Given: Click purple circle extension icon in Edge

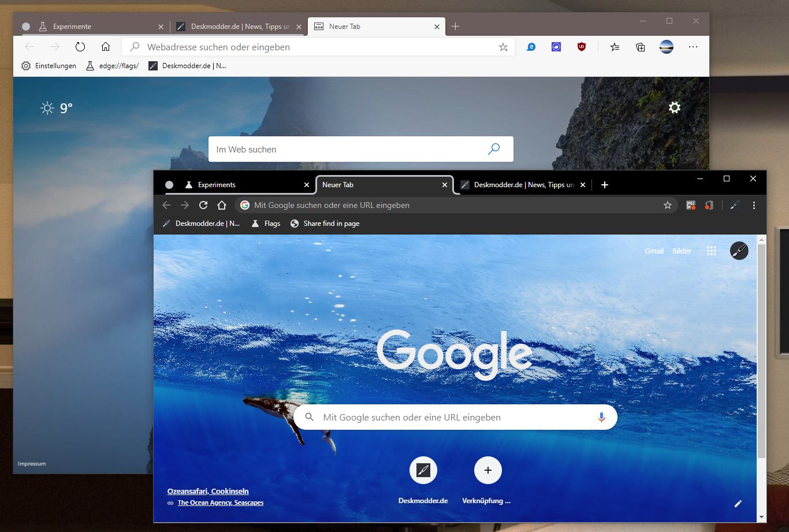Looking at the screenshot, I should pos(556,47).
